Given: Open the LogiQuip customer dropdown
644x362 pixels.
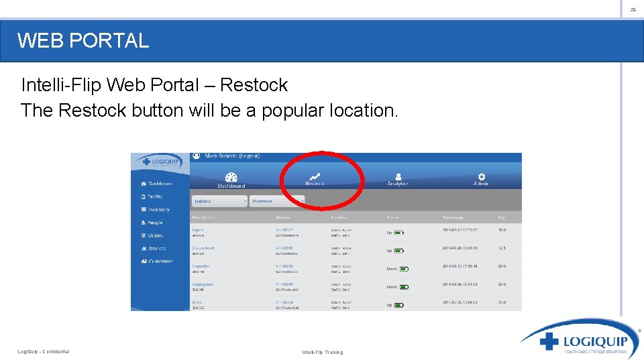Looking at the screenshot, I should 220,201.
